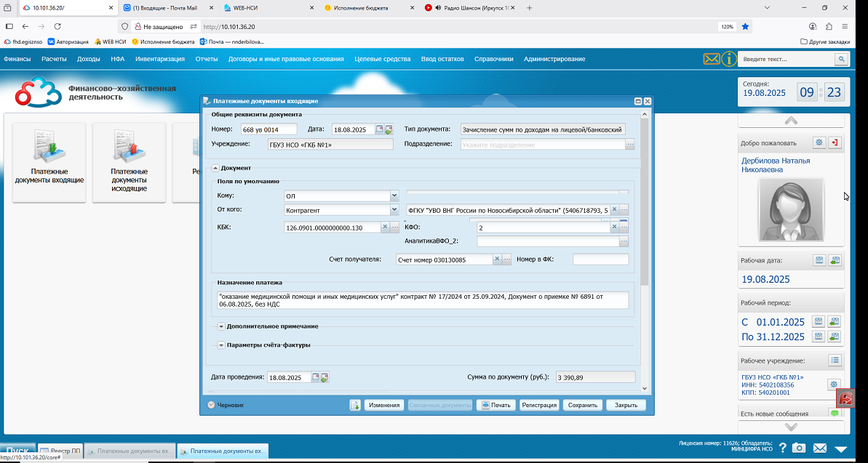868x463 pixels.
Task: Open the Платежные документы входящие desktop tile
Action: [49, 162]
